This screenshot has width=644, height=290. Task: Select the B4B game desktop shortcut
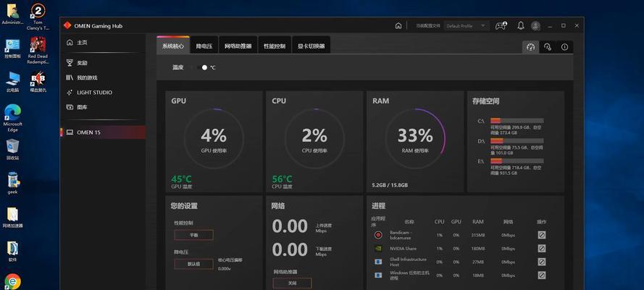point(38,82)
